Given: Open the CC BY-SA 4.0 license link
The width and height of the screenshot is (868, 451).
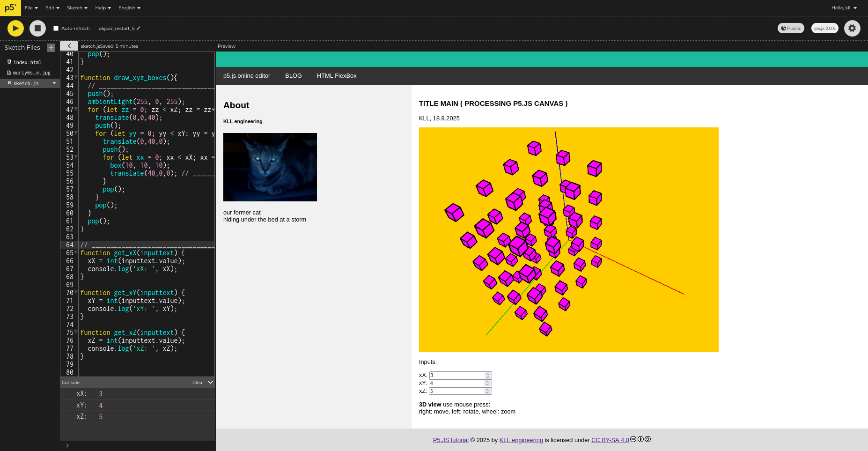Looking at the screenshot, I should click(x=610, y=440).
